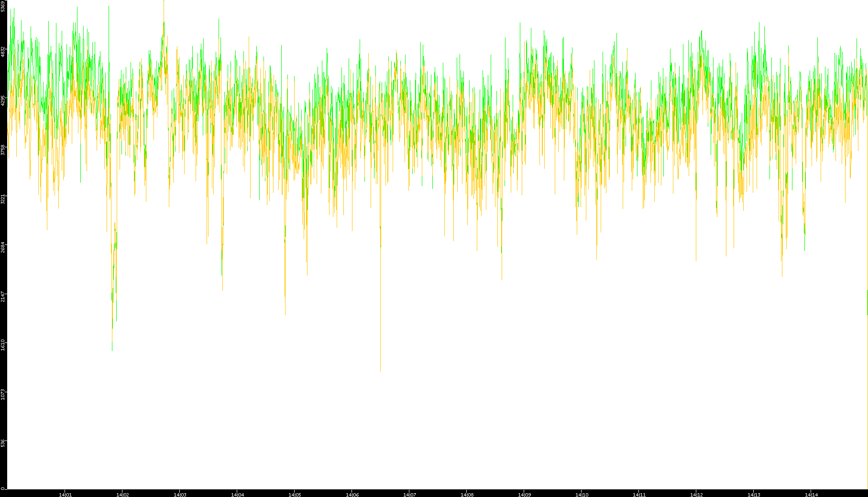Click the 14:13 label on the time axis

(x=754, y=495)
